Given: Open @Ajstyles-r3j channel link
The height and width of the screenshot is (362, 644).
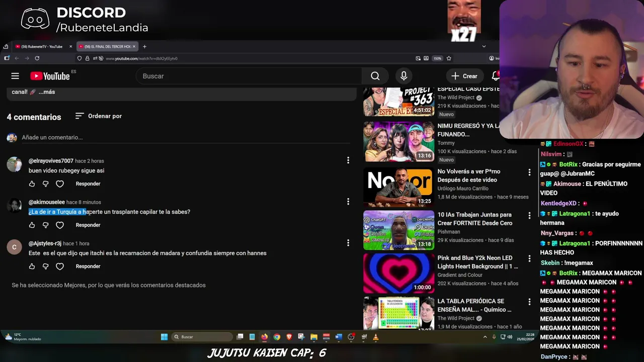Looking at the screenshot, I should tap(45, 243).
